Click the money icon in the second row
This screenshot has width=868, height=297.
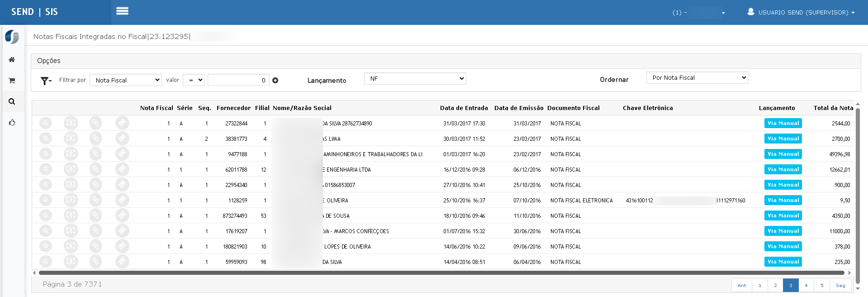point(71,139)
